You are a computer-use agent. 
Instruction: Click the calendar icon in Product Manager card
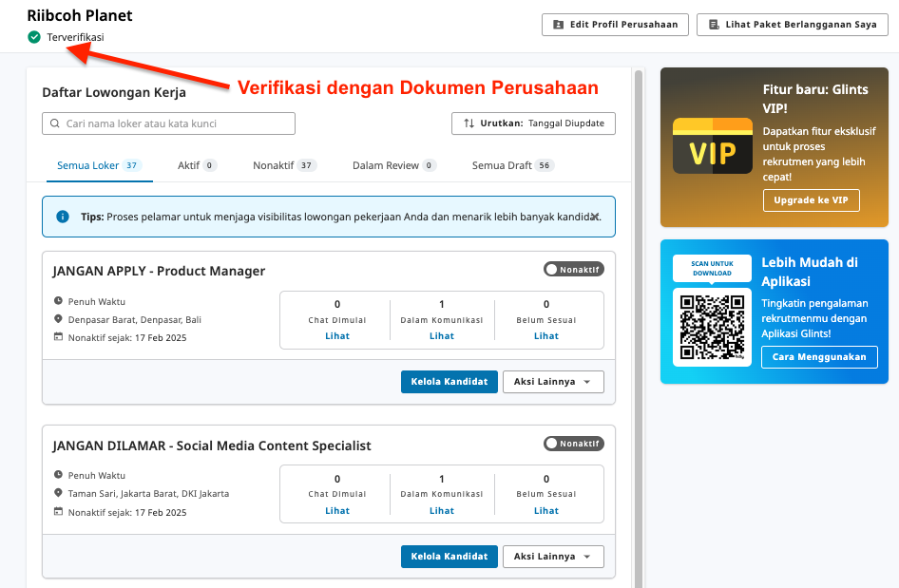tap(58, 337)
